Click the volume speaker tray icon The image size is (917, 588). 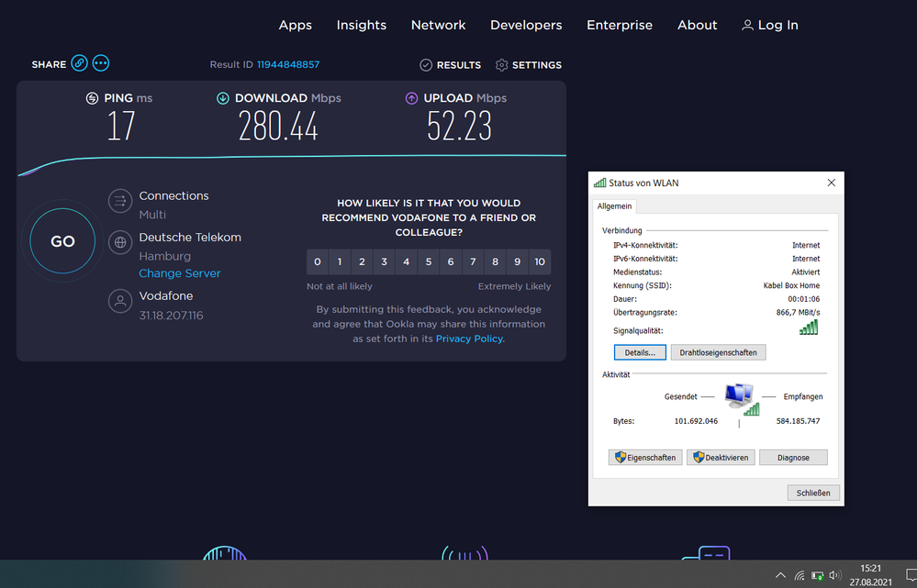point(834,575)
